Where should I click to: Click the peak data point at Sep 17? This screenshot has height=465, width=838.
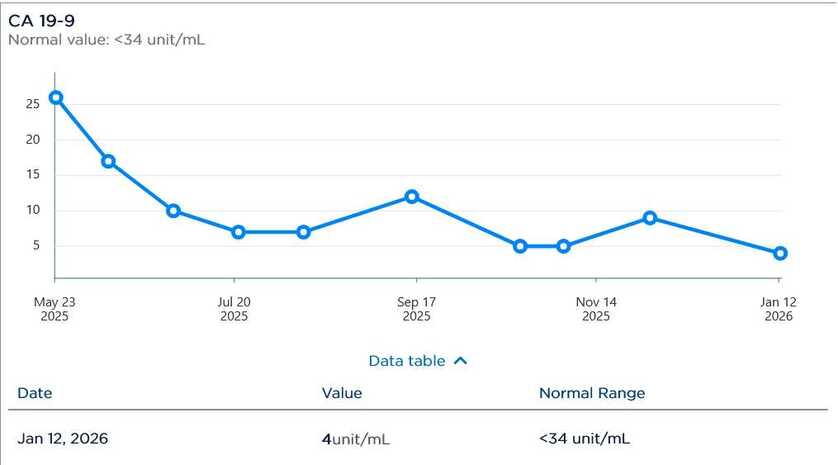(x=412, y=197)
